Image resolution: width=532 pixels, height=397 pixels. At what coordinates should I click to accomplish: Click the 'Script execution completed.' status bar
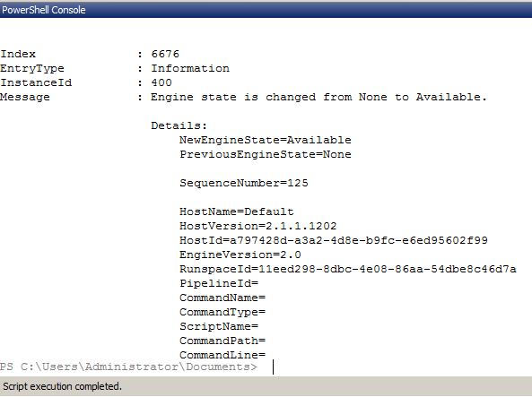click(266, 386)
